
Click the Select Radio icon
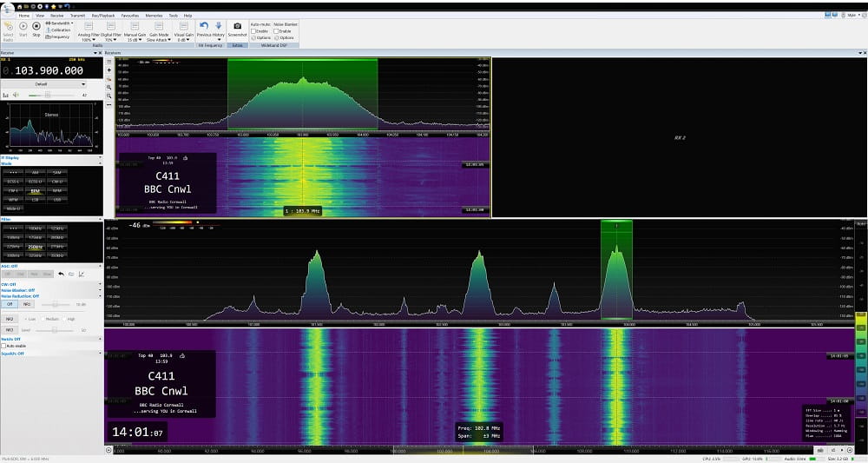pyautogui.click(x=8, y=28)
